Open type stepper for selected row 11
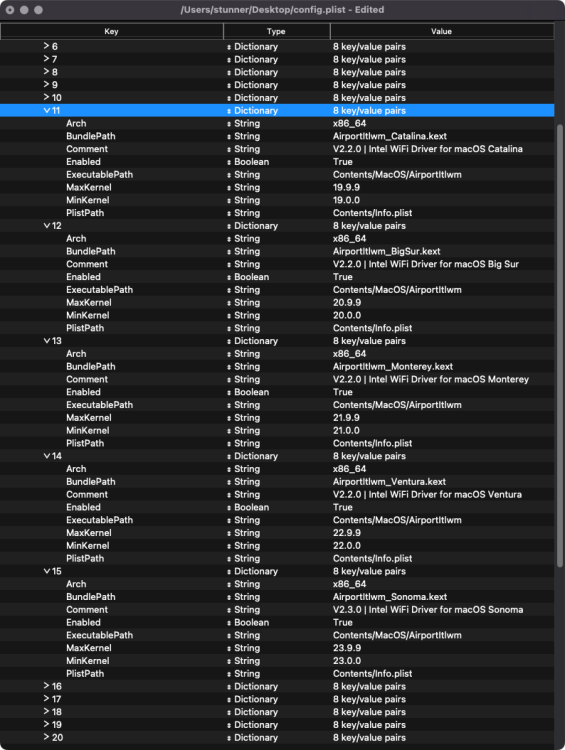 click(x=229, y=110)
